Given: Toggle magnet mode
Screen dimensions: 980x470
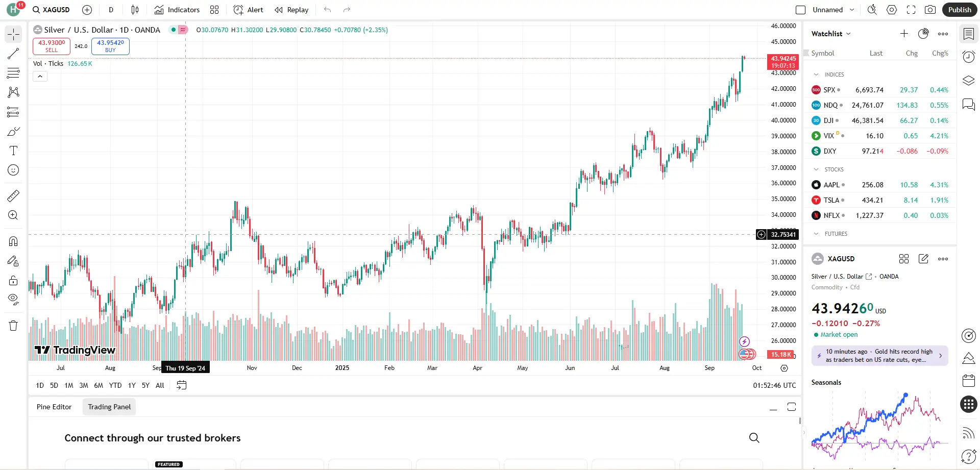Looking at the screenshot, I should [13, 241].
